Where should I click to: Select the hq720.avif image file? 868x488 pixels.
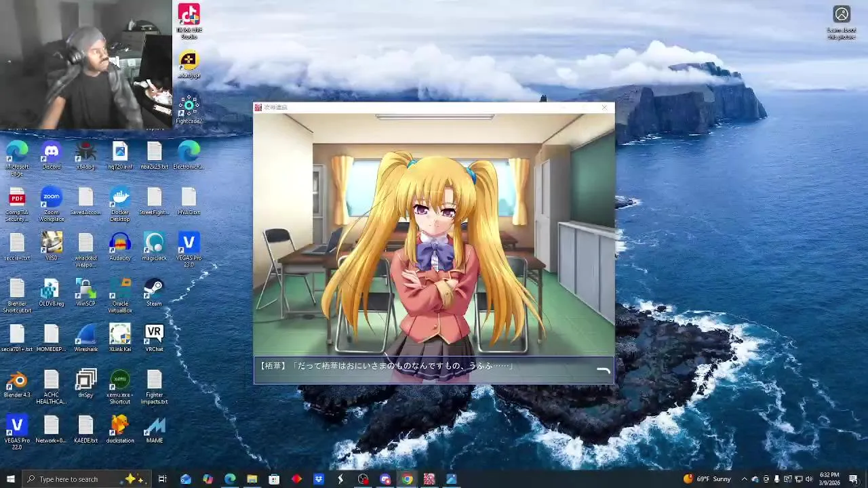coord(120,155)
